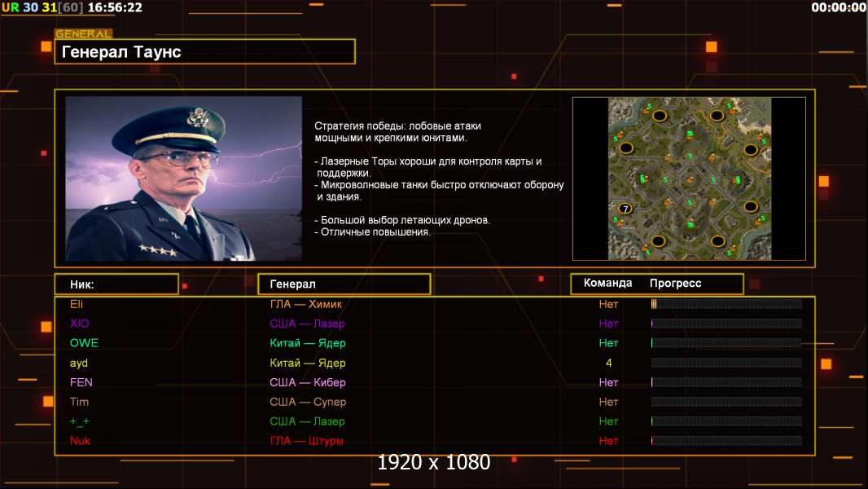Click Tim's loading progress bar
This screenshot has width=868, height=489.
(x=726, y=402)
